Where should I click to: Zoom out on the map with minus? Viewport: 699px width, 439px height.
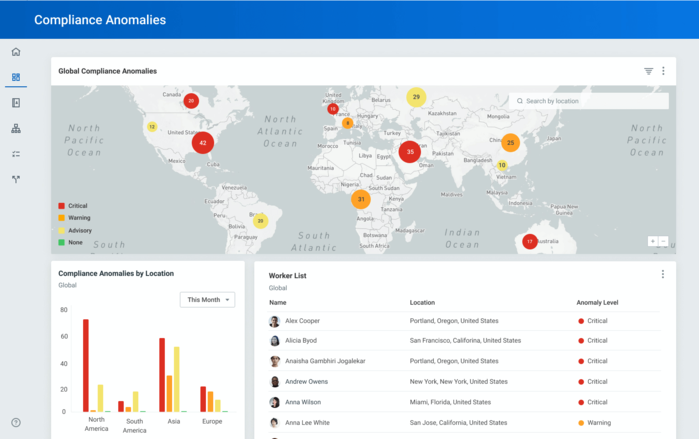[x=663, y=241]
